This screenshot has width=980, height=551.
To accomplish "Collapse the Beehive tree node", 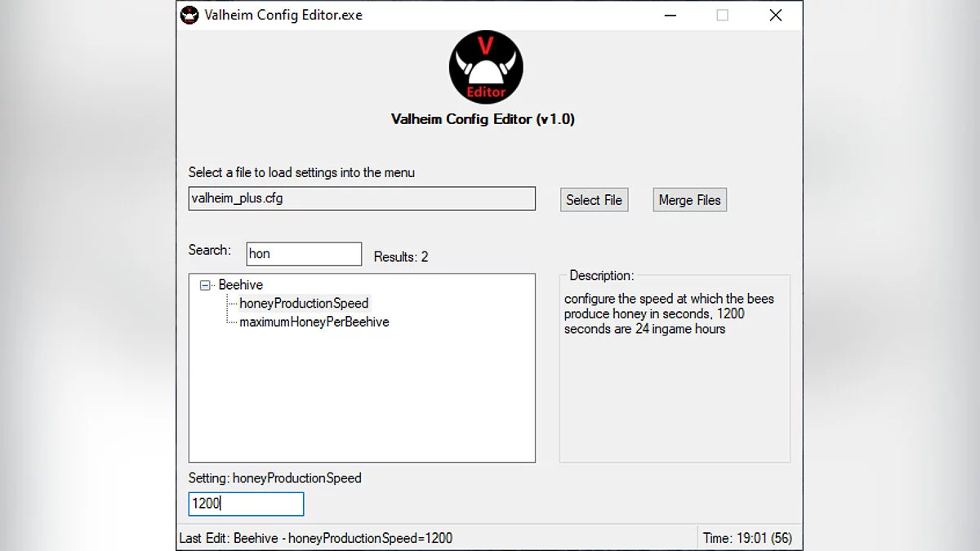I will point(204,285).
